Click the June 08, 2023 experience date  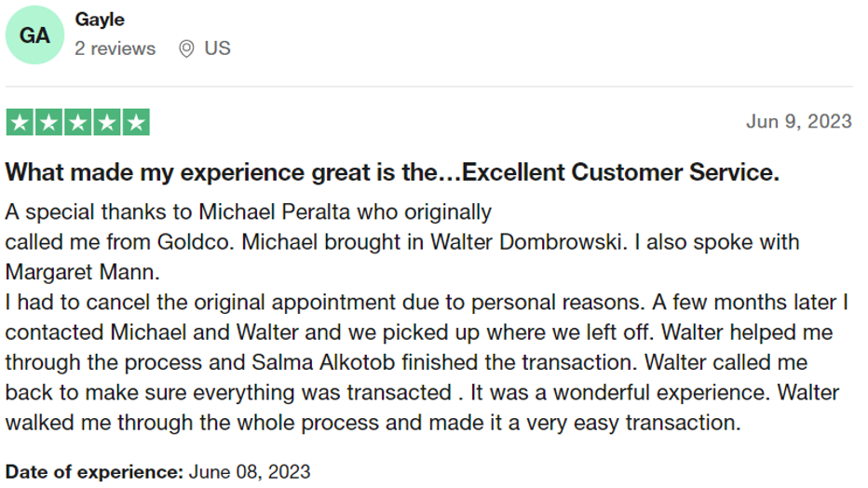[250, 472]
